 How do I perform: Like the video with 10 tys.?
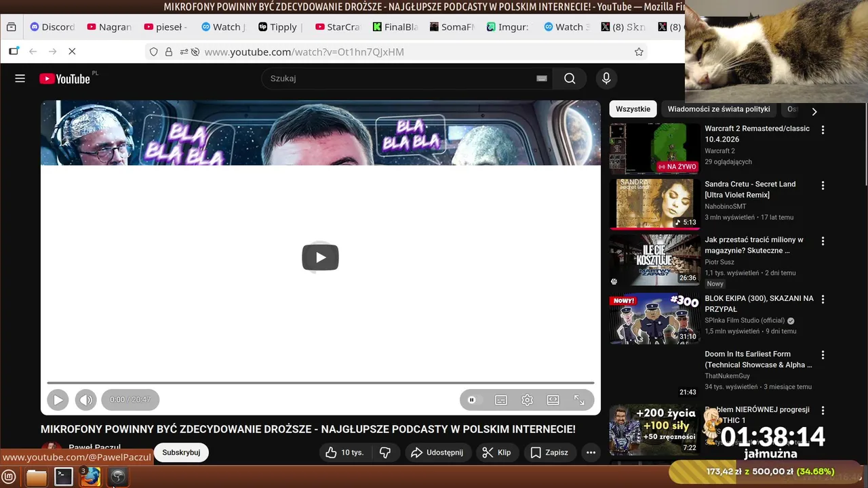344,453
